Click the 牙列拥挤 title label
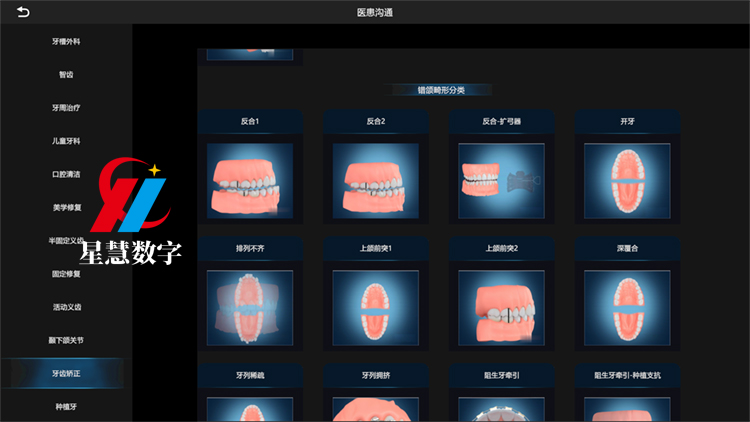 point(375,376)
